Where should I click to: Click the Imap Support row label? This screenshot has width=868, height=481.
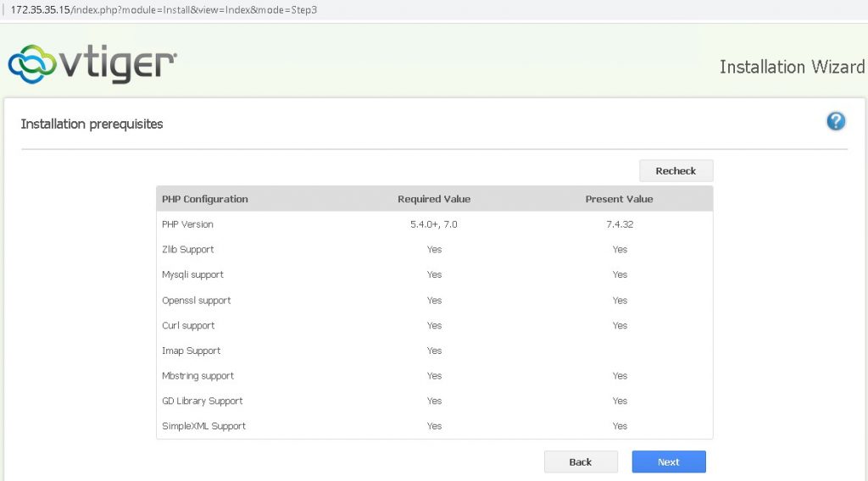point(191,351)
